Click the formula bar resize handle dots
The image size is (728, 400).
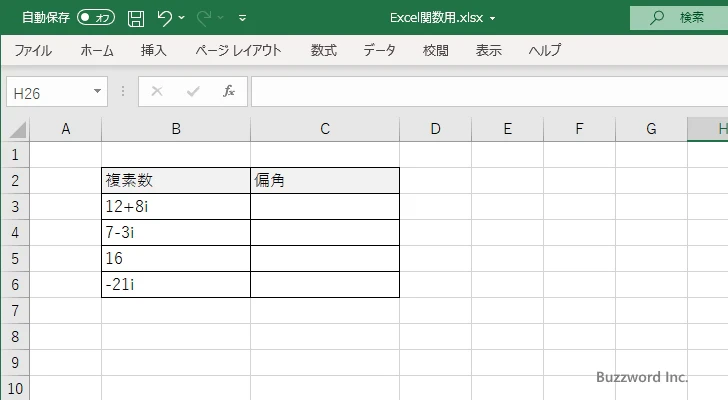[x=123, y=91]
